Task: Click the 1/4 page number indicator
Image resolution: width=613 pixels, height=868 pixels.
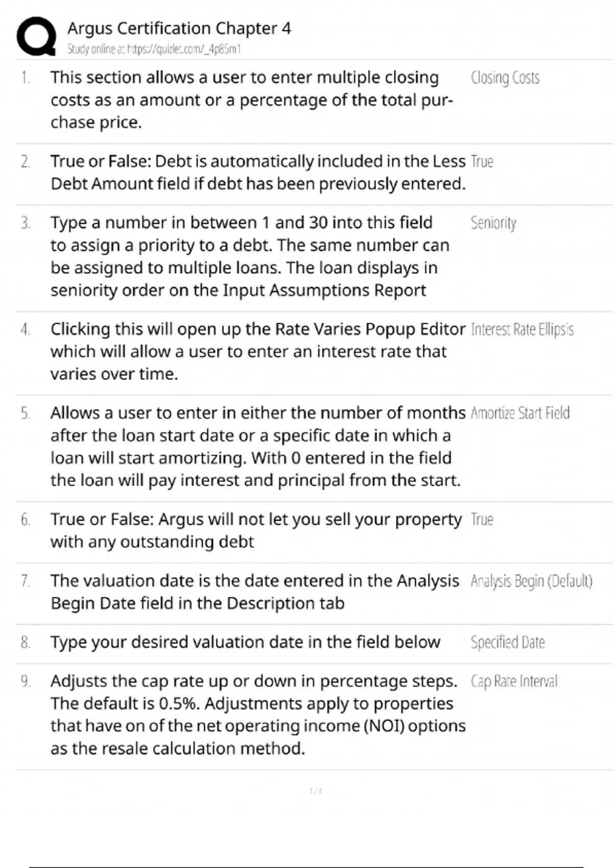Action: [x=316, y=791]
